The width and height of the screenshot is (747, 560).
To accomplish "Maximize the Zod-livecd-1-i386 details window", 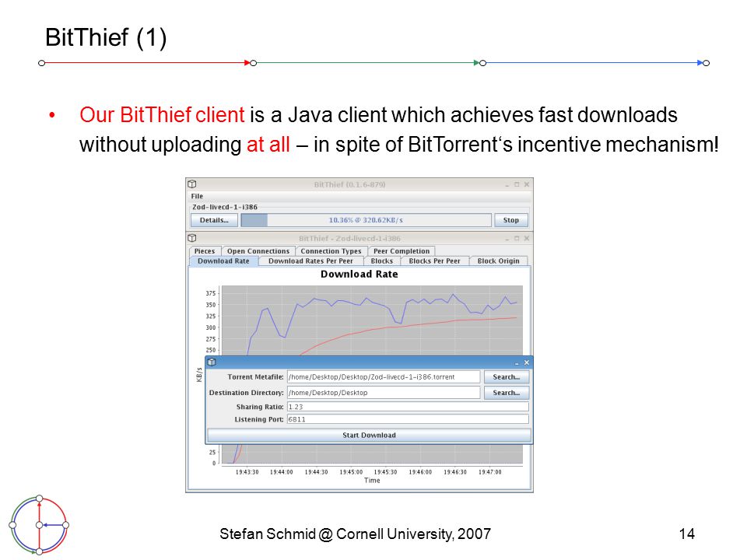I will tap(517, 238).
